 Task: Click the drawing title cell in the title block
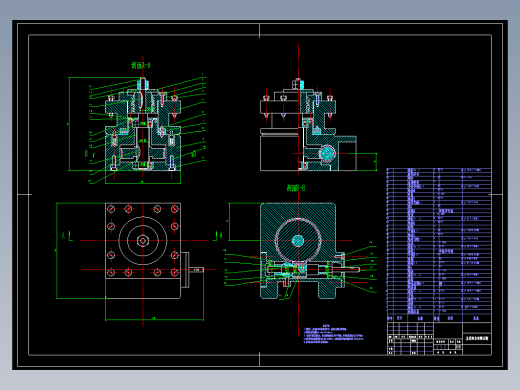(x=477, y=338)
